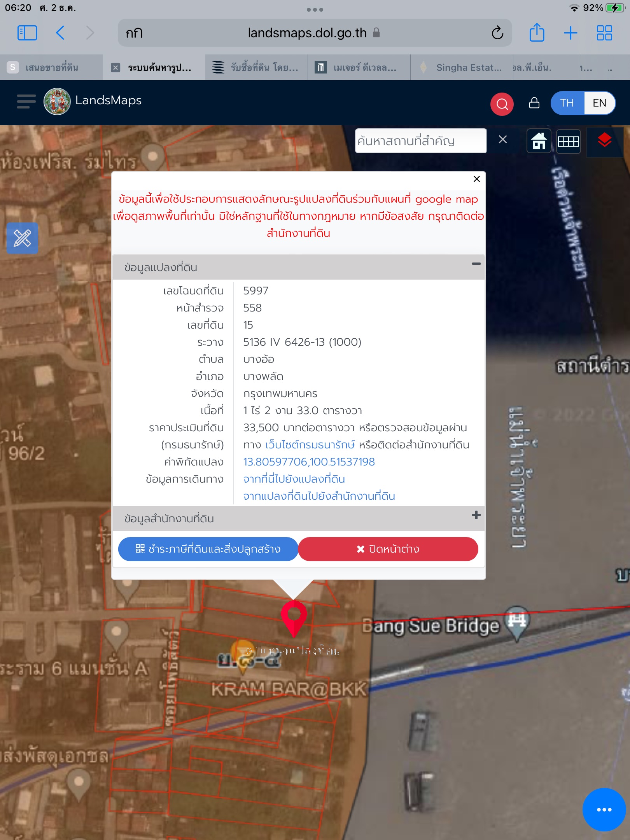Open the map layers selector
630x840 pixels.
pos(604,141)
